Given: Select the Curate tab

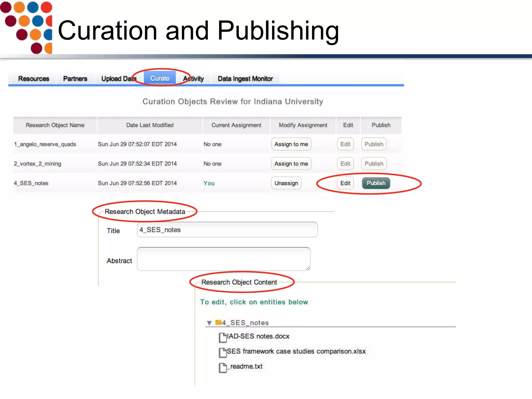Looking at the screenshot, I should coord(160,78).
